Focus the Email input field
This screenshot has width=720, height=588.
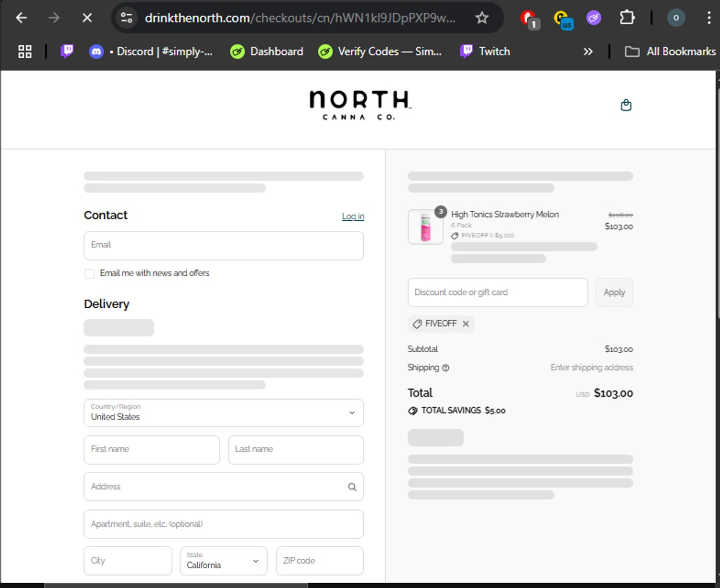(224, 246)
